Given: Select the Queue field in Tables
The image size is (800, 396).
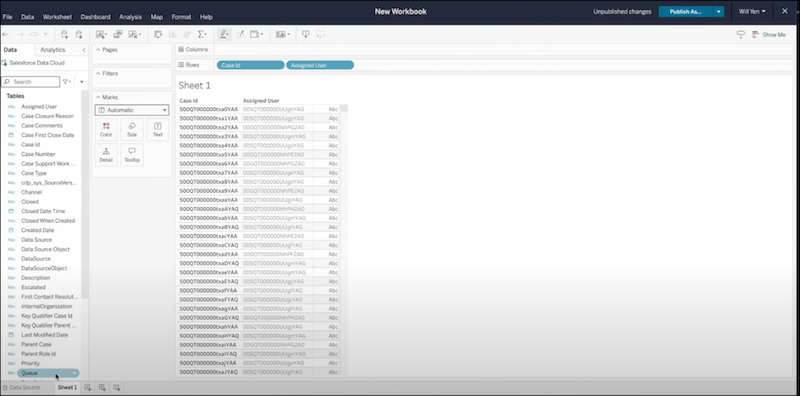Looking at the screenshot, I should click(x=48, y=373).
